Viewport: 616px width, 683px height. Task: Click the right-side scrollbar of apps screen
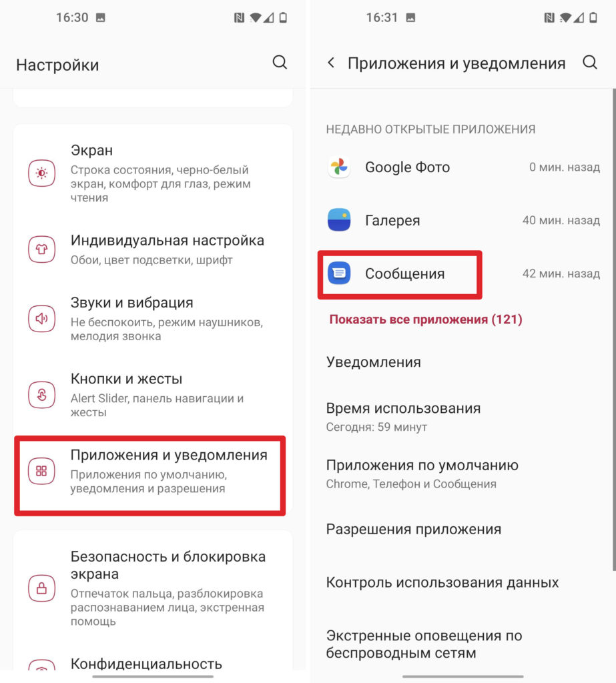[614, 329]
